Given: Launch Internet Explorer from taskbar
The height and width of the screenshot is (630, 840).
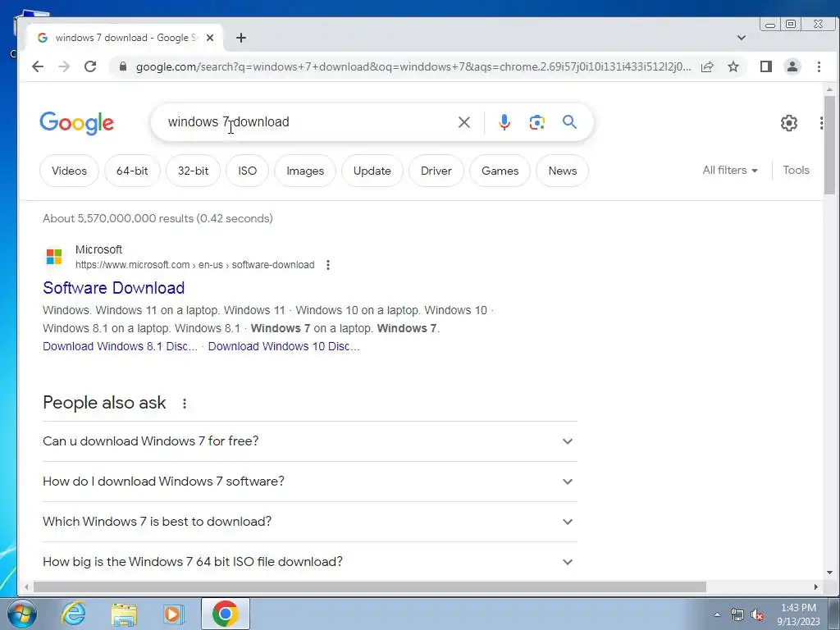Looking at the screenshot, I should point(73,614).
